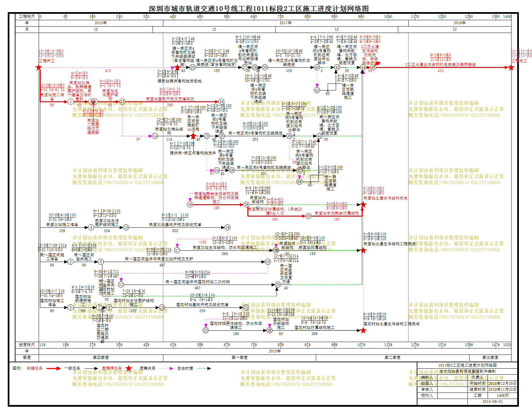Click the 岗厦站东侧剩余附属结构 task label

point(337,213)
